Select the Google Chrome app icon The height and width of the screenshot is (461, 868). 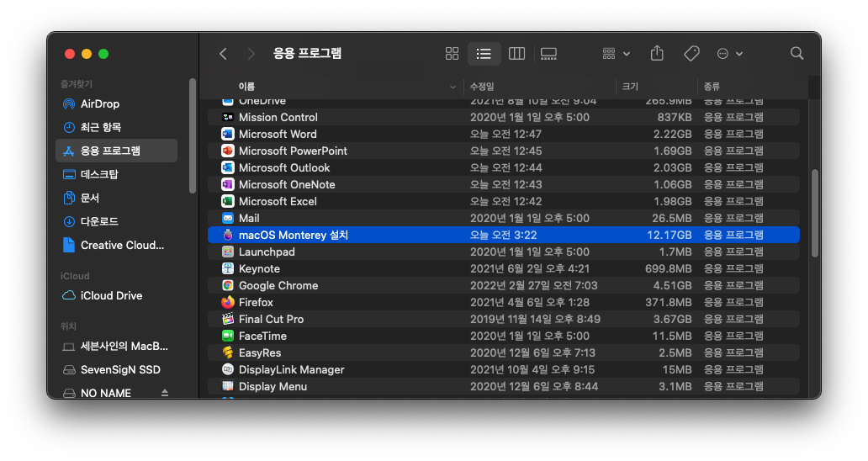(x=228, y=285)
